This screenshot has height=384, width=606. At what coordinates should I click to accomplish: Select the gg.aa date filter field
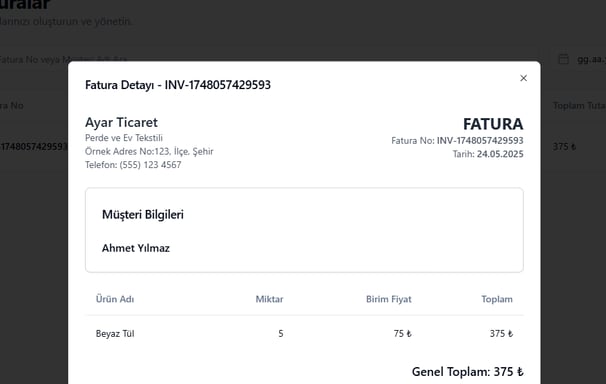pyautogui.click(x=580, y=59)
